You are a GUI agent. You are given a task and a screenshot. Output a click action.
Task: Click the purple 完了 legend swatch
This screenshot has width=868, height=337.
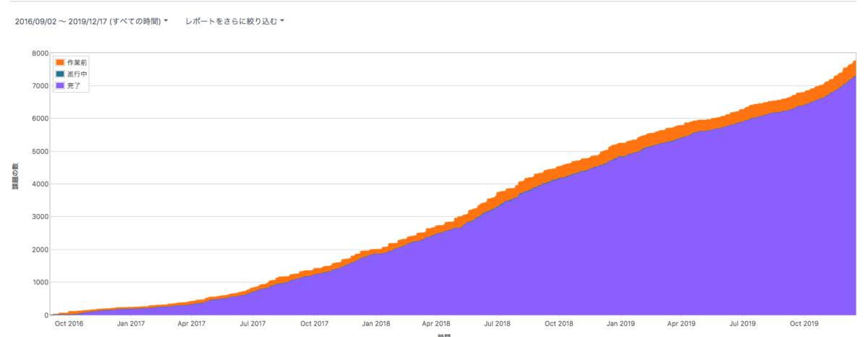(x=60, y=85)
